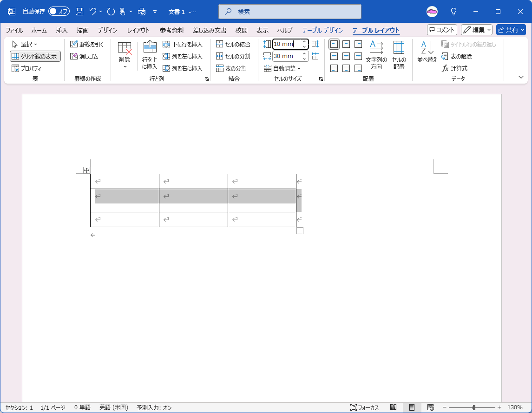Click 計算式 formula button

[x=454, y=68]
